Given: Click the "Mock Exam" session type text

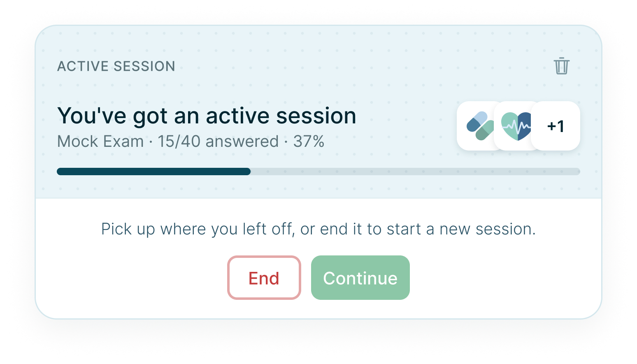Looking at the screenshot, I should click(100, 141).
